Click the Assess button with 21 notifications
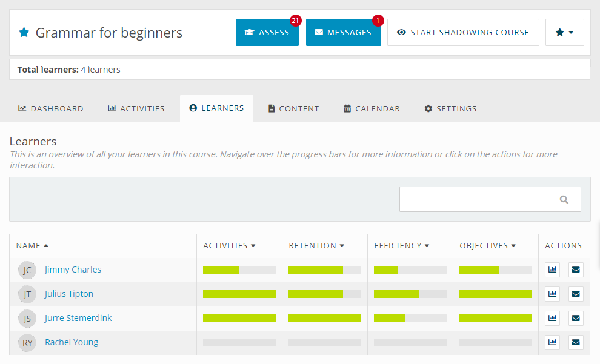This screenshot has height=364, width=600. (x=267, y=32)
